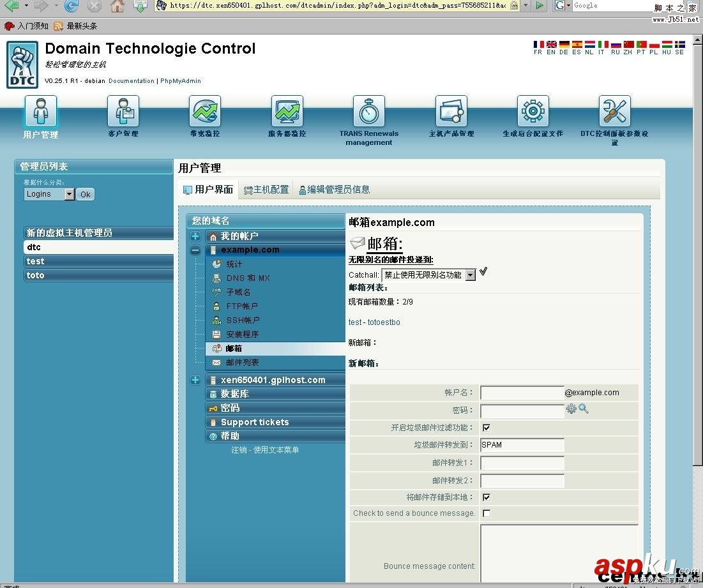Open Support tickets menu item
703x588 pixels.
(x=275, y=422)
